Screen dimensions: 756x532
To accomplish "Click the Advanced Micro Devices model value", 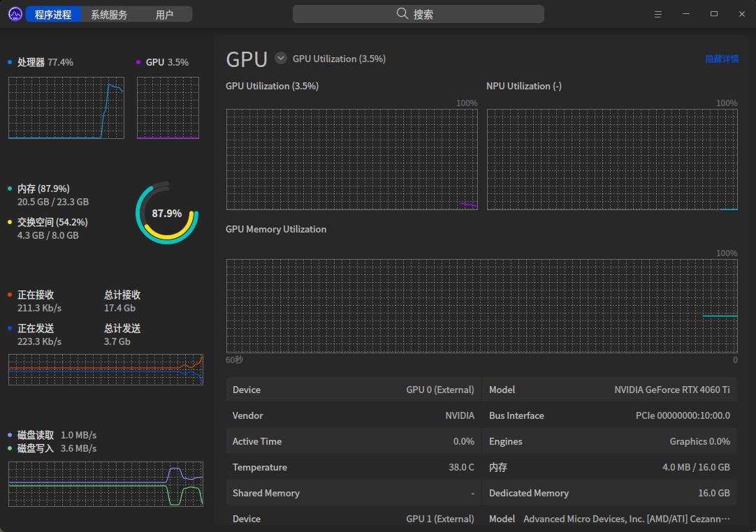I will (x=627, y=519).
